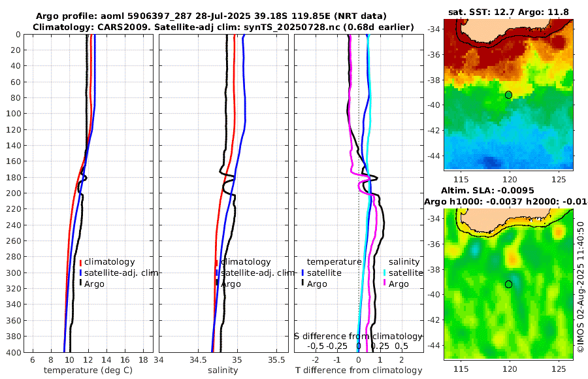Click red climatology legend marker in temperature plot
The width and height of the screenshot is (588, 379).
[80, 262]
